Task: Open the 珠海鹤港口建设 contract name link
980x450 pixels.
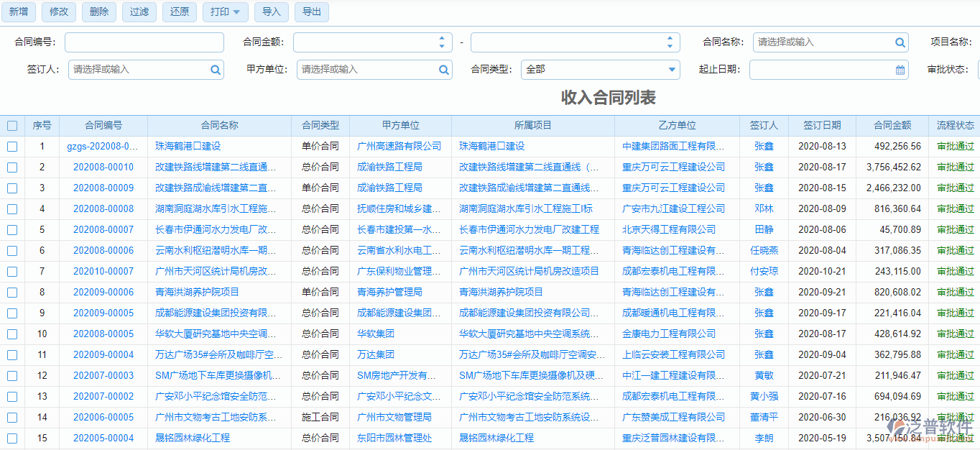Action: click(188, 146)
